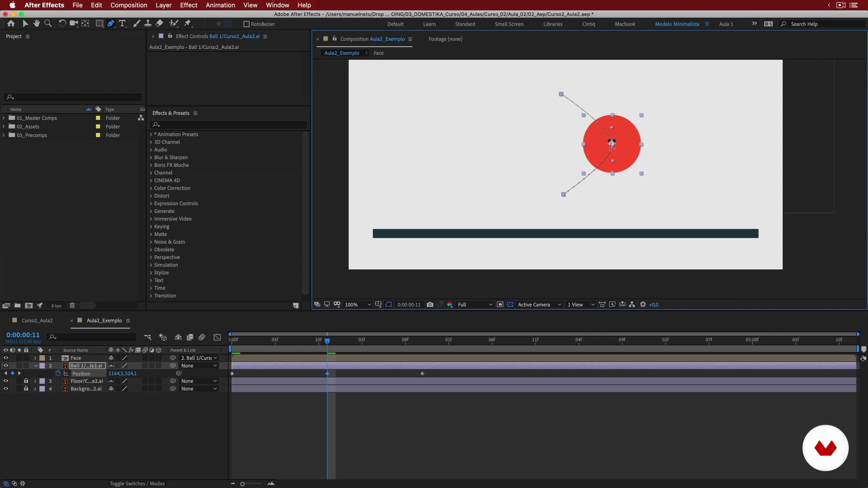The width and height of the screenshot is (868, 488).
Task: Select the Selection arrow tool
Action: coord(25,23)
